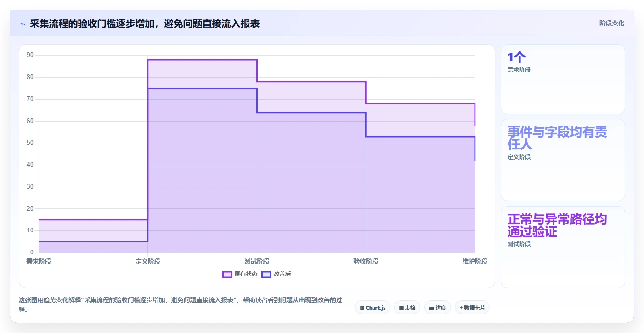Toggle the 原有状态 legend item

(240, 274)
